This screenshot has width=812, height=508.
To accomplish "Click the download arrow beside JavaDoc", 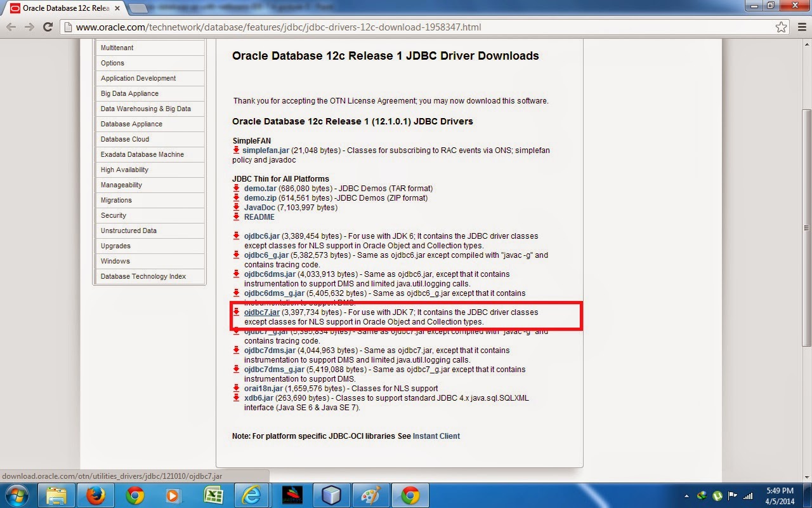I will tap(237, 208).
